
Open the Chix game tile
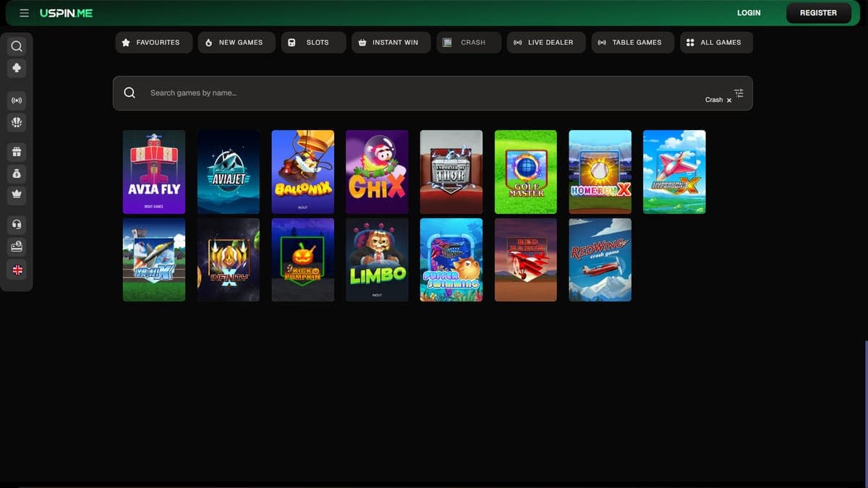[377, 172]
